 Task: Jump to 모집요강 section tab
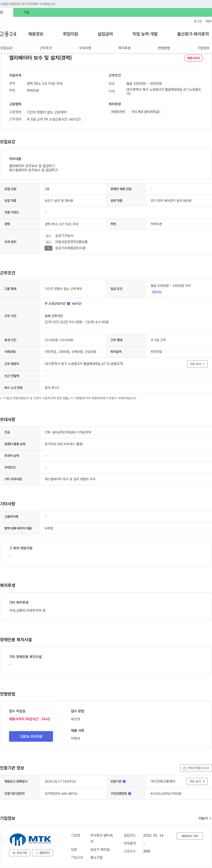pos(6,48)
